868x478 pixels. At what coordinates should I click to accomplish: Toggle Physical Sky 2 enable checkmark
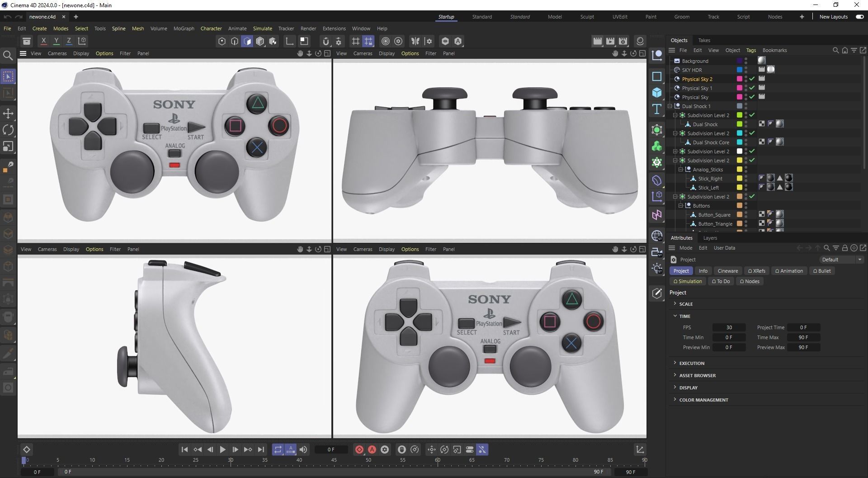(752, 79)
